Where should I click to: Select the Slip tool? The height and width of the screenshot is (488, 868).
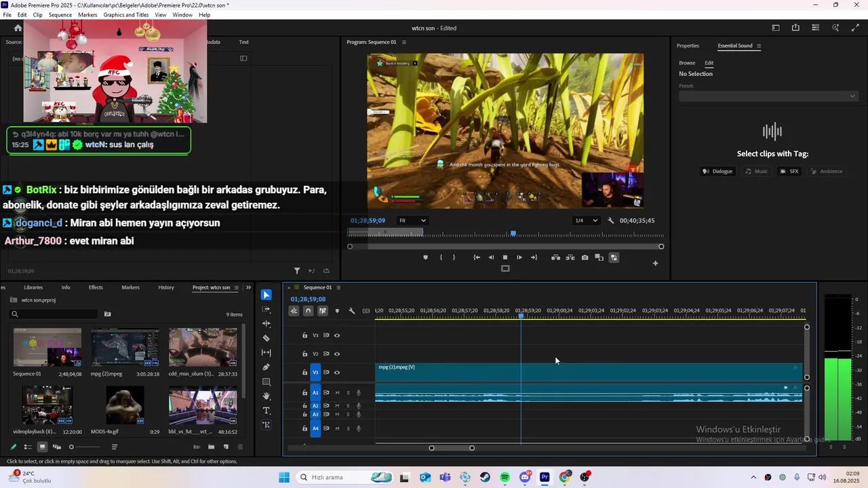[x=267, y=352]
